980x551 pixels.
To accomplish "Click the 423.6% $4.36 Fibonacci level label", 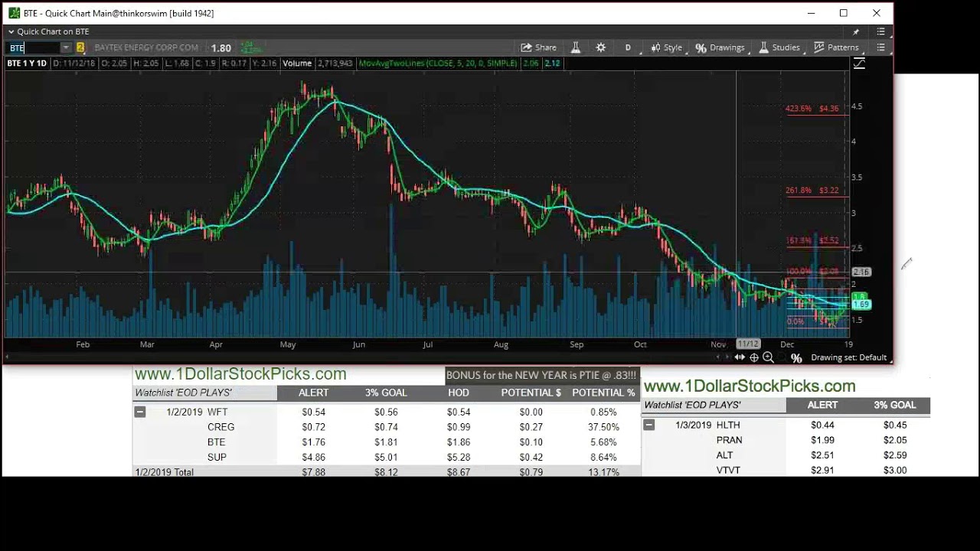I will pos(812,109).
